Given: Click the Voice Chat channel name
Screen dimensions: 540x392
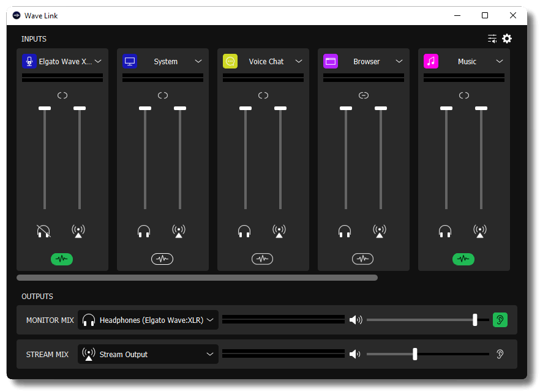Looking at the screenshot, I should click(266, 62).
